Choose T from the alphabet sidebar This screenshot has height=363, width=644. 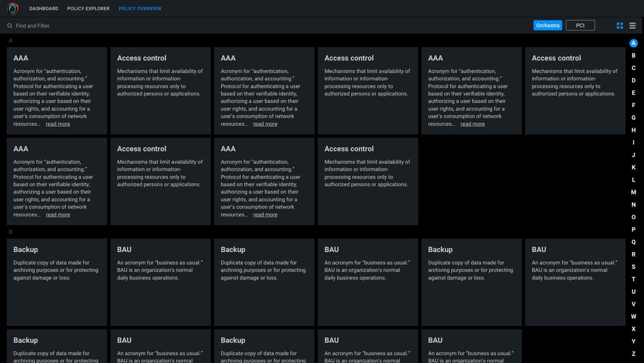[x=633, y=279]
